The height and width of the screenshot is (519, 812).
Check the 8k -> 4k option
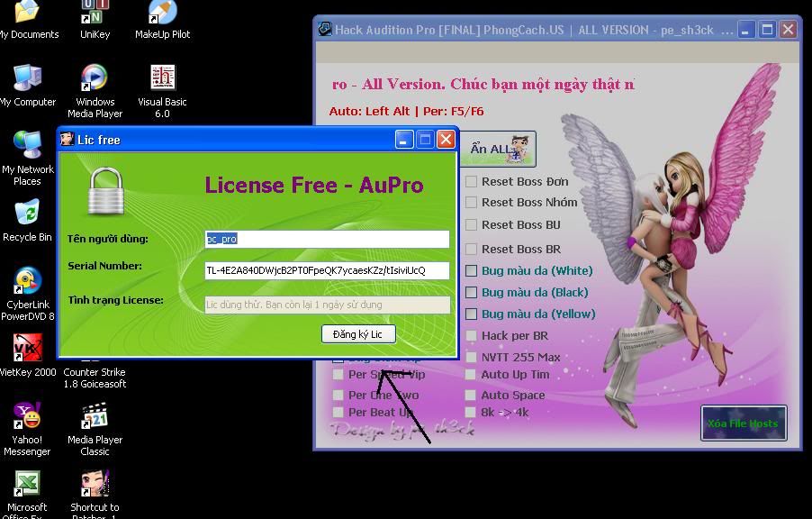click(470, 412)
